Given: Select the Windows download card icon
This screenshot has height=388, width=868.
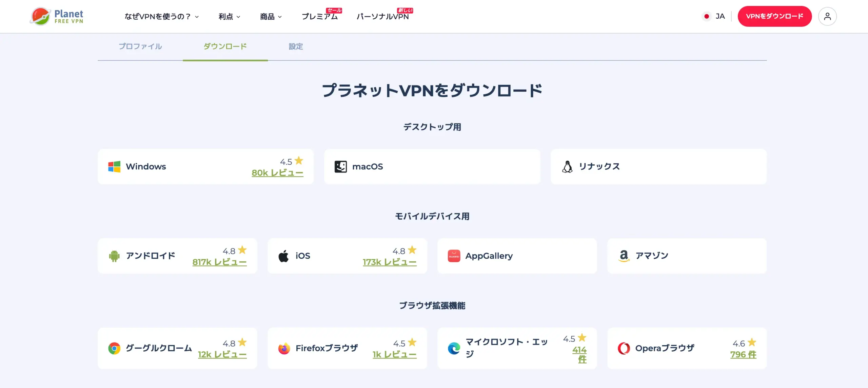Looking at the screenshot, I should pyautogui.click(x=115, y=166).
